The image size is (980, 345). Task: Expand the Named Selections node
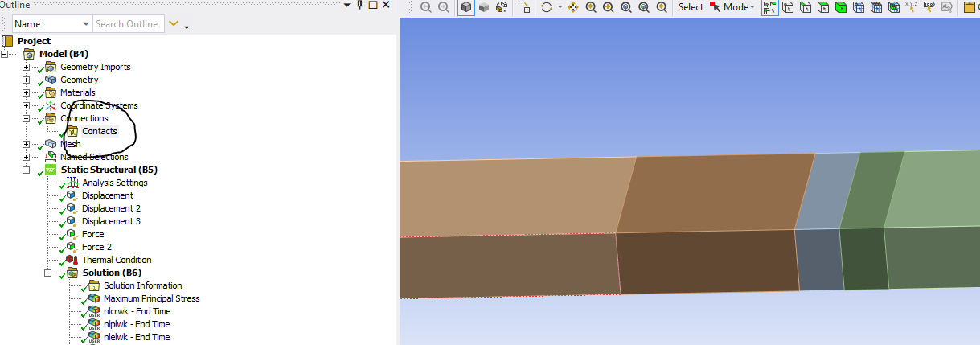point(26,157)
